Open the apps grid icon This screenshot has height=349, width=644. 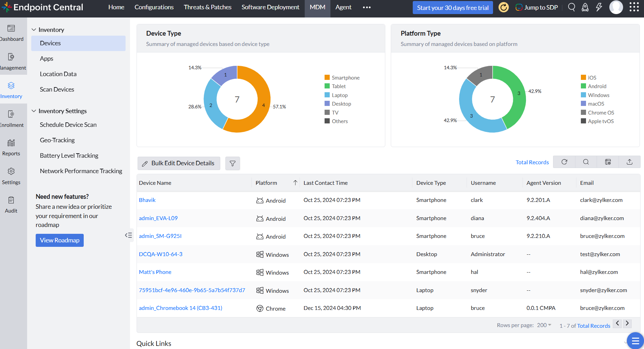[x=634, y=7]
